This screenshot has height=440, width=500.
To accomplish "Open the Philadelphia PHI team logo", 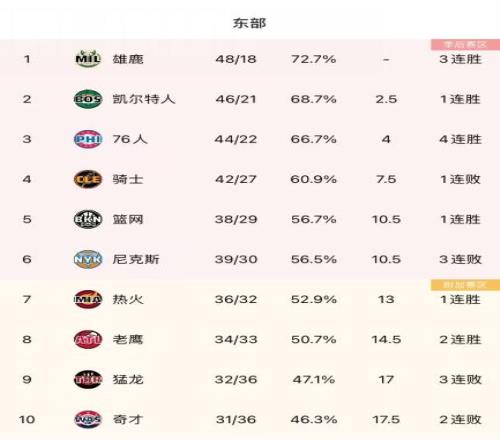I will click(88, 139).
